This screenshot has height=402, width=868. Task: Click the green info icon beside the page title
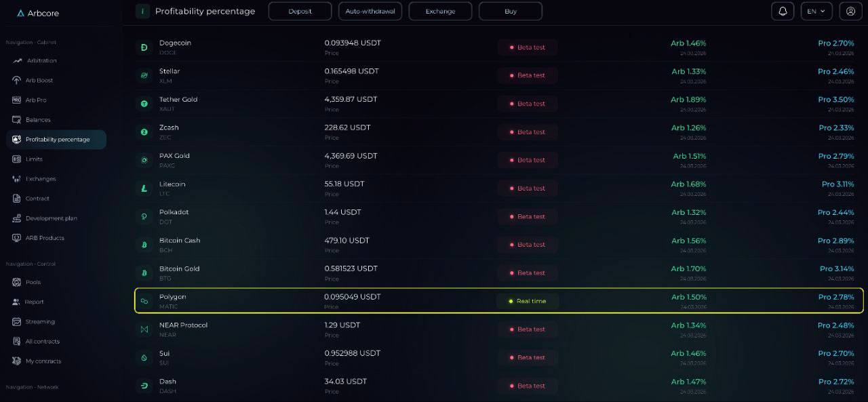click(142, 12)
